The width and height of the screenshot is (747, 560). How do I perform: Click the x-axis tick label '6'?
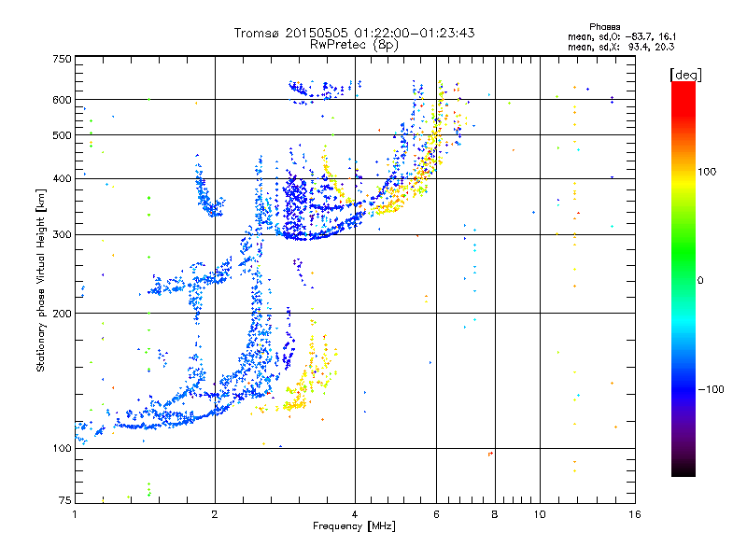[436, 514]
